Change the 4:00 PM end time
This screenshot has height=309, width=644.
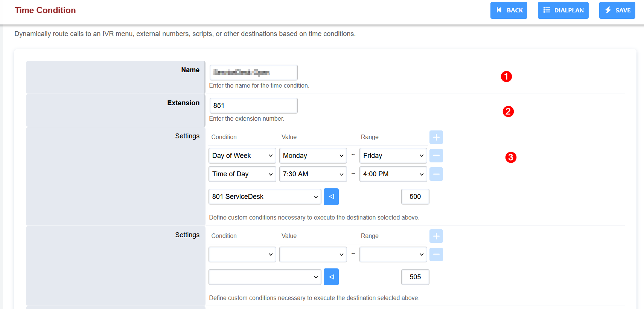coord(393,174)
